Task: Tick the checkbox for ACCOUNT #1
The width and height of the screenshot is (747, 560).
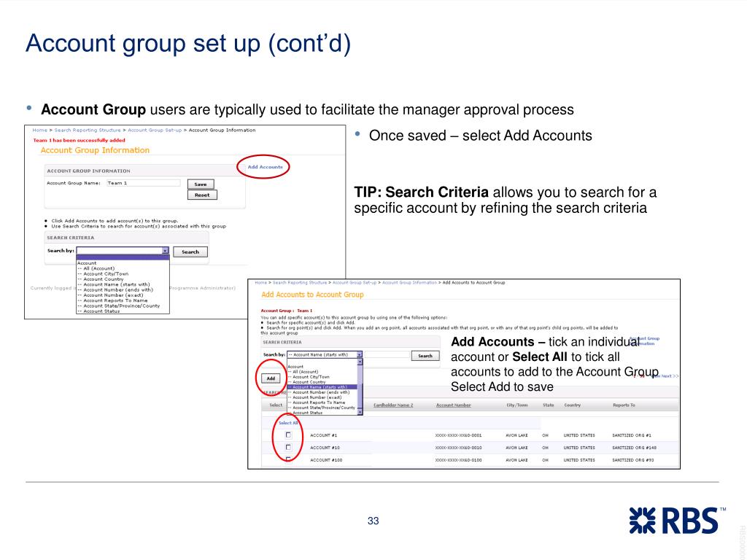Action: point(288,435)
